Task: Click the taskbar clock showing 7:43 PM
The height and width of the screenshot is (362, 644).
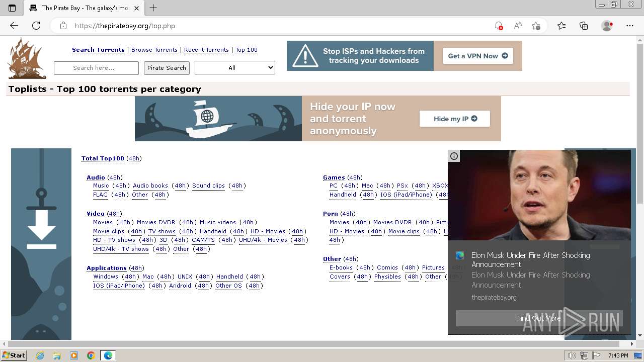Action: pyautogui.click(x=618, y=355)
